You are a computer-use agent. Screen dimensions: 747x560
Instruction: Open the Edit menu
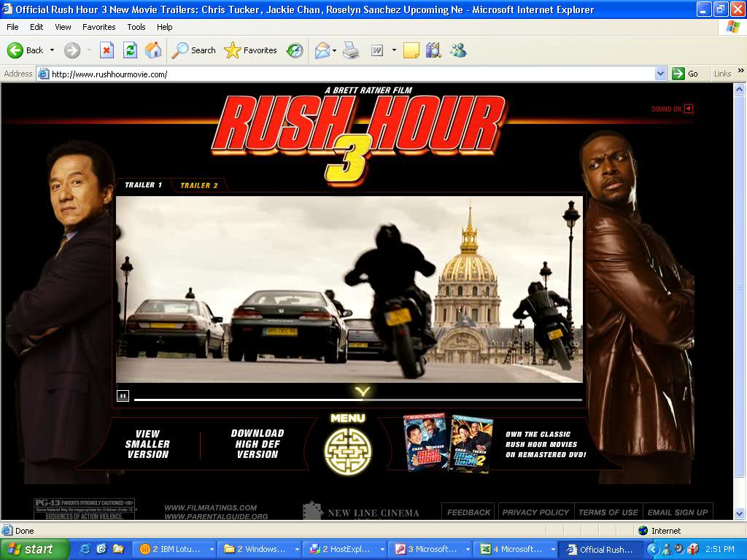[x=36, y=27]
